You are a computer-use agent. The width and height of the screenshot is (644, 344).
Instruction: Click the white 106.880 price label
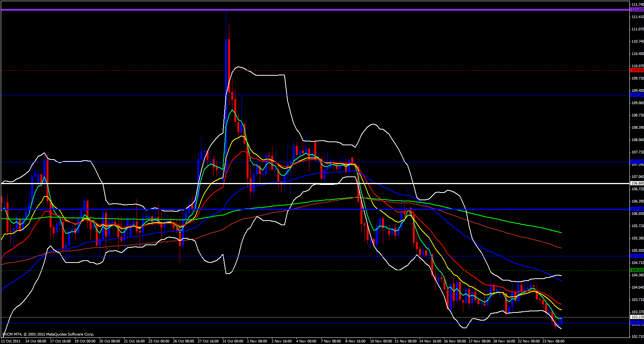pos(637,183)
